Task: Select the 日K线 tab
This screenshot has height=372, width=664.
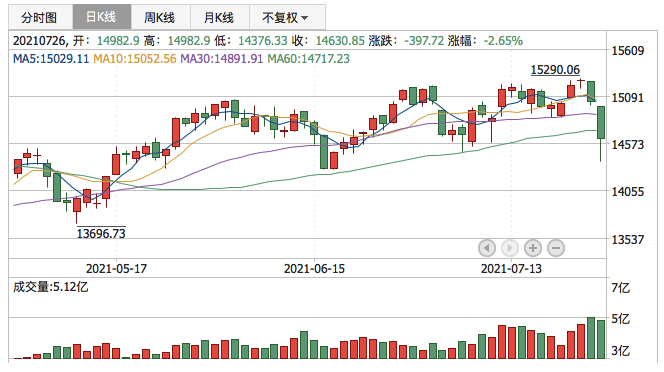Action: (x=102, y=17)
